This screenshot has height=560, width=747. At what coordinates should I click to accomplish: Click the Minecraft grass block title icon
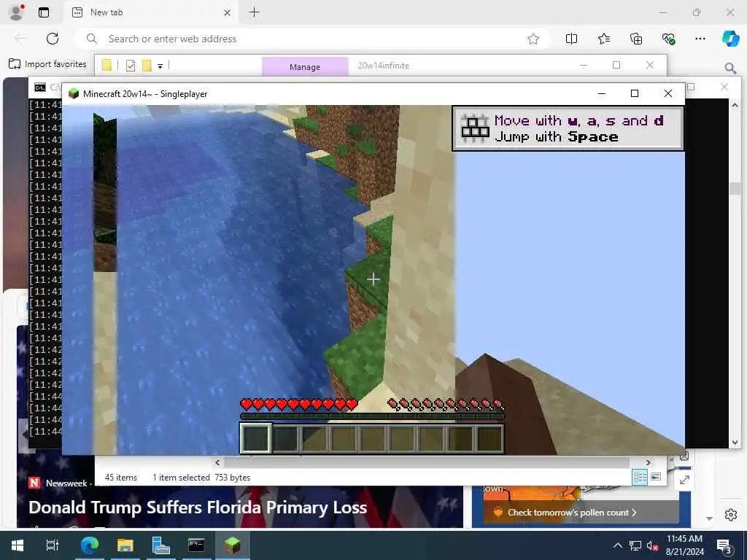click(74, 93)
